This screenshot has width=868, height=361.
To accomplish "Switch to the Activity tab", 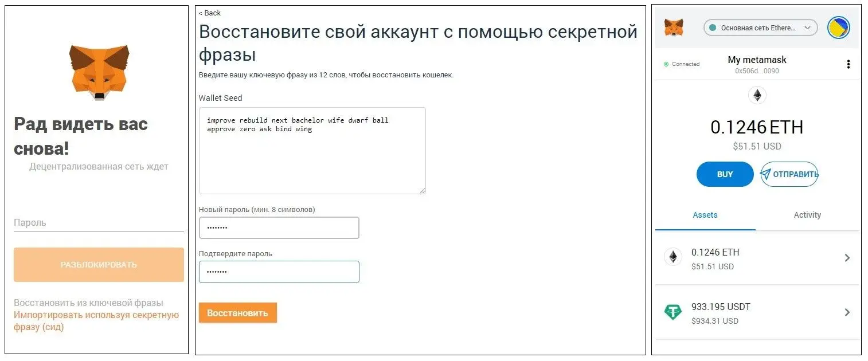I will click(807, 215).
